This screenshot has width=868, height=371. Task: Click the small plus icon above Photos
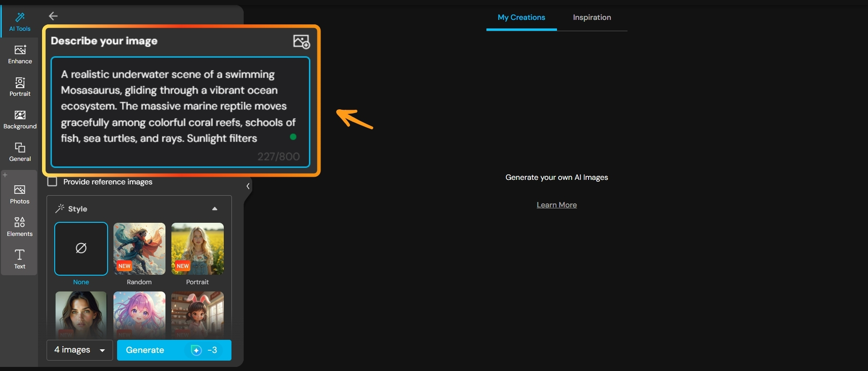pyautogui.click(x=5, y=175)
